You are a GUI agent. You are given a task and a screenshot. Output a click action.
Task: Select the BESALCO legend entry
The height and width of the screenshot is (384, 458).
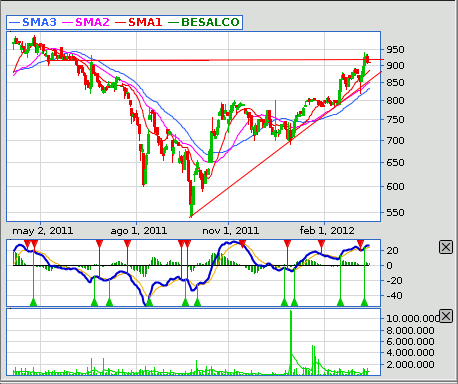click(x=204, y=22)
